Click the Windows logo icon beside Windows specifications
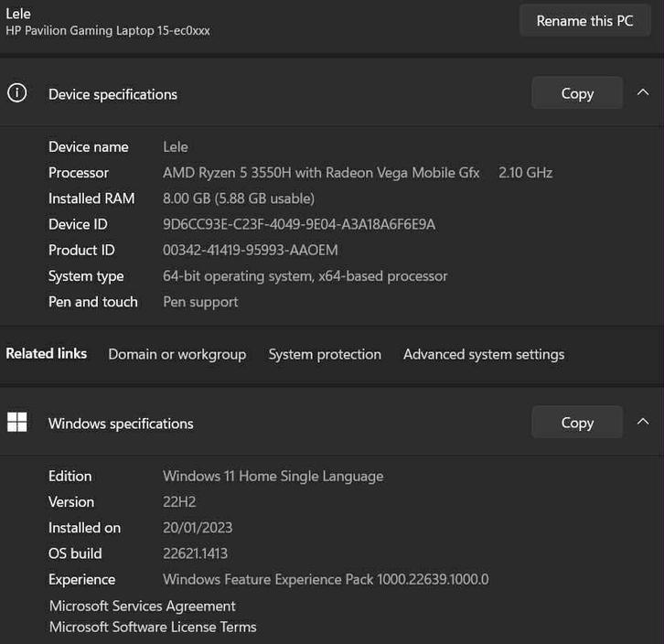 [x=17, y=422]
